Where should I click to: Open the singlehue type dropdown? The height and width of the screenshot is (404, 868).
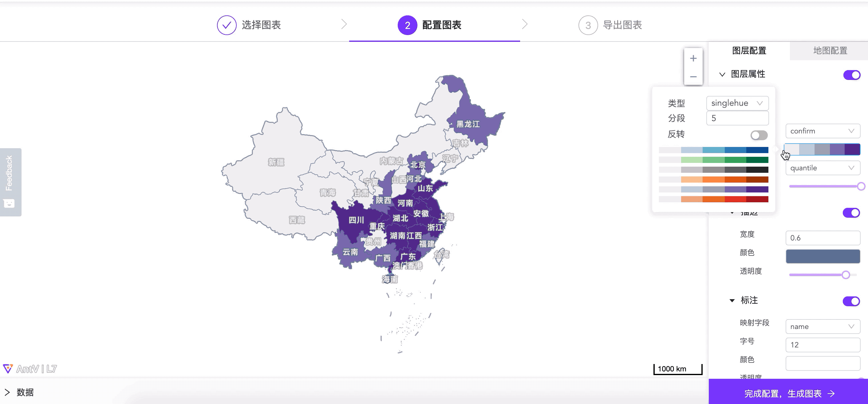737,103
